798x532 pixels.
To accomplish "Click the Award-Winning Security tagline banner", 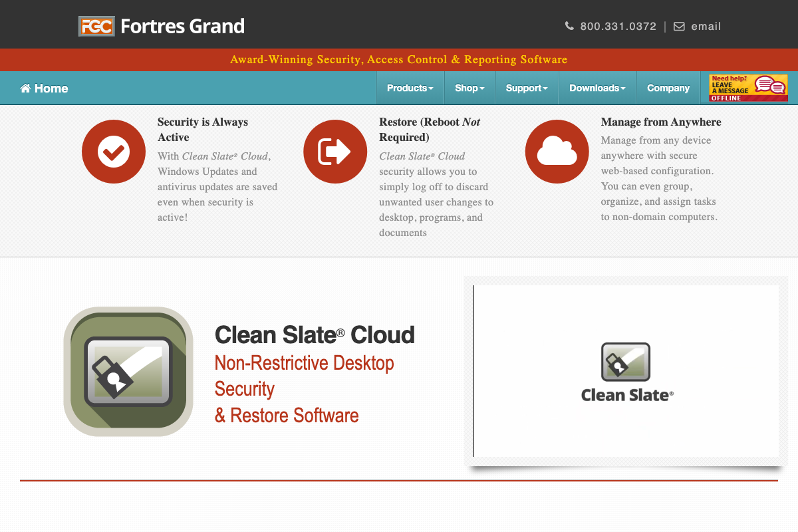I will [399, 60].
